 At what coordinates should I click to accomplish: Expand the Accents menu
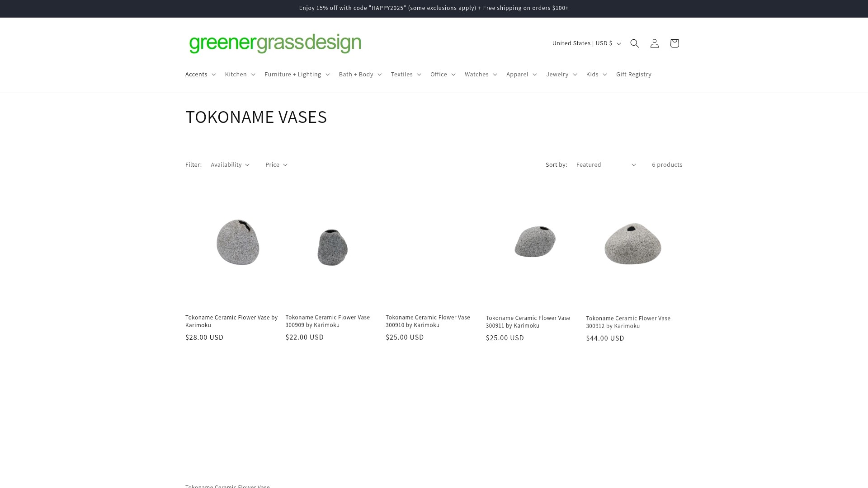(x=200, y=74)
